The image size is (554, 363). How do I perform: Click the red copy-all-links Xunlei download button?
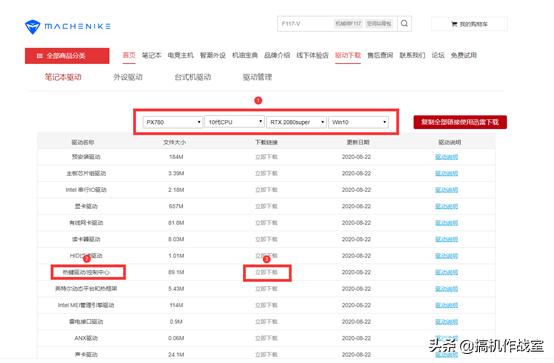coord(460,122)
